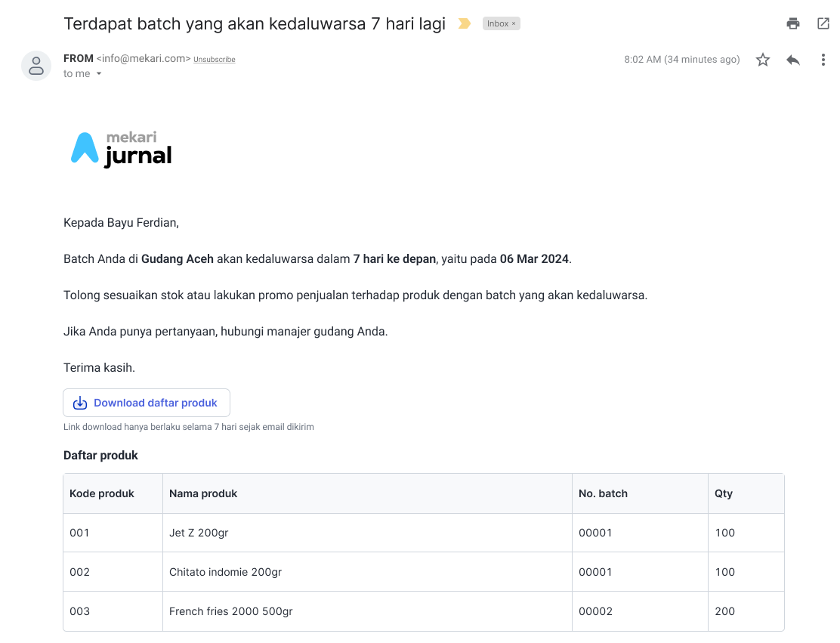Click the Qty column header

click(x=724, y=493)
